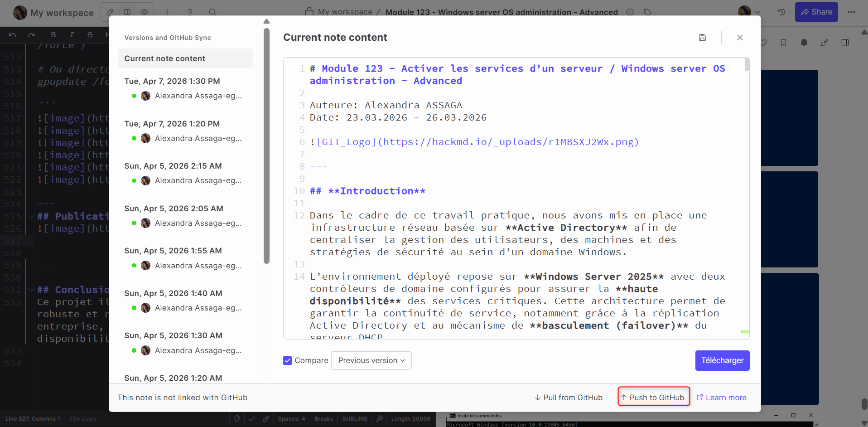
Task: Click 'This note is not linked with GitHub'
Action: point(182,398)
